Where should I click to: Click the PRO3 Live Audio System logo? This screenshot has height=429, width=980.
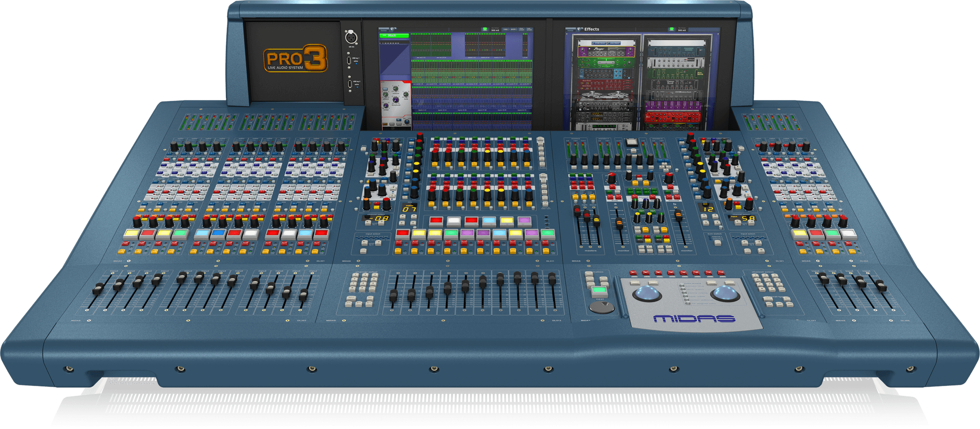tap(295, 59)
